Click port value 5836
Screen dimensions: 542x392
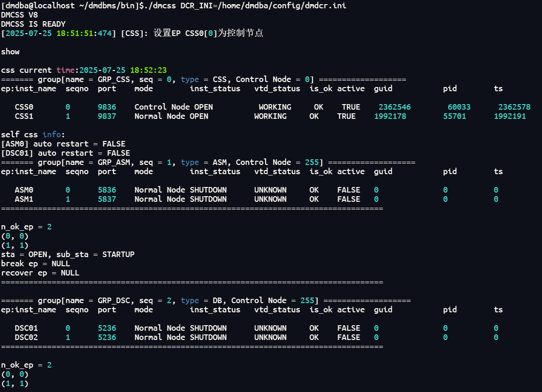107,190
